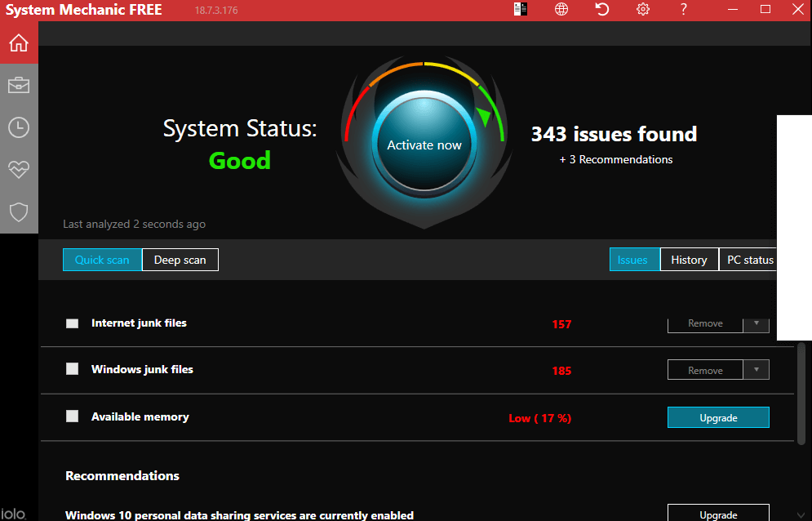Image resolution: width=812 pixels, height=521 pixels.
Task: Open settings gear icon
Action: (642, 9)
